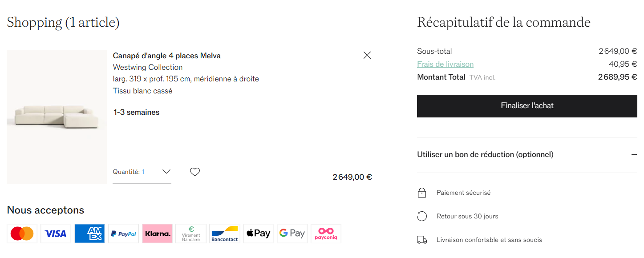Select the Google Pay icon
The image size is (644, 258).
coord(292,234)
